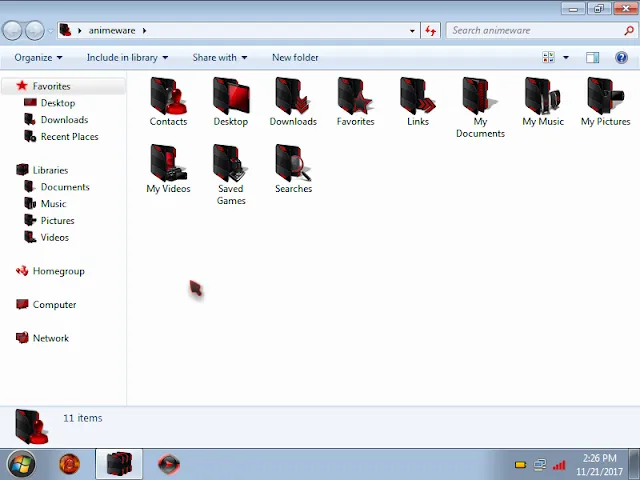Minimize the Explorer window

[x=573, y=9]
